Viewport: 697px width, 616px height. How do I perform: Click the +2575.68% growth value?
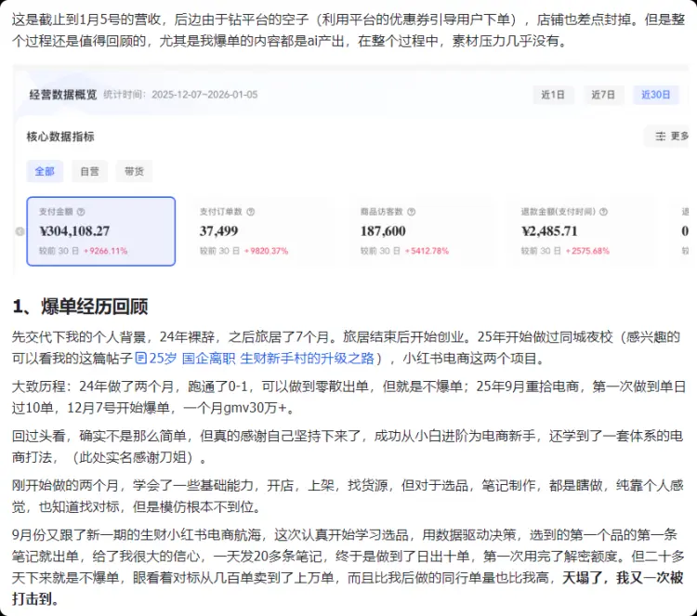(x=587, y=251)
